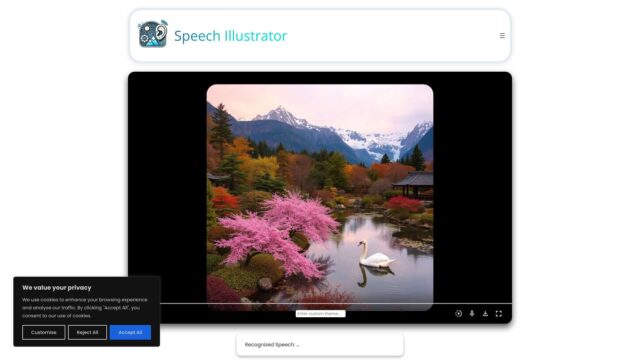Click the generated swan landscape image

[x=320, y=198]
